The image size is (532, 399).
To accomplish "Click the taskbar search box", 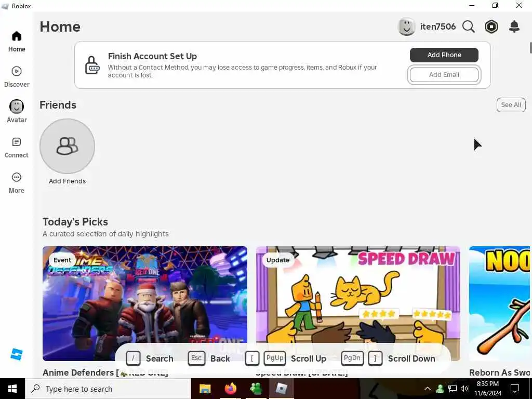I will (x=108, y=389).
